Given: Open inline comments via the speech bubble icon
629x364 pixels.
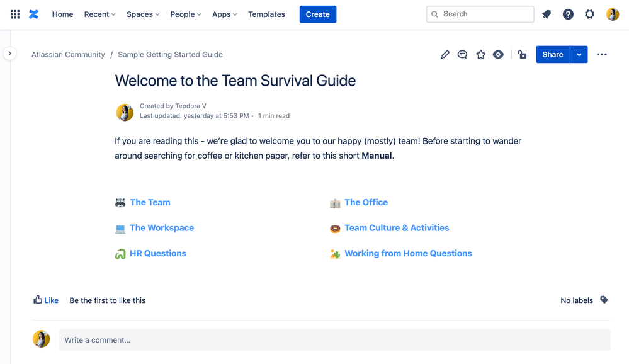Looking at the screenshot, I should coord(462,54).
